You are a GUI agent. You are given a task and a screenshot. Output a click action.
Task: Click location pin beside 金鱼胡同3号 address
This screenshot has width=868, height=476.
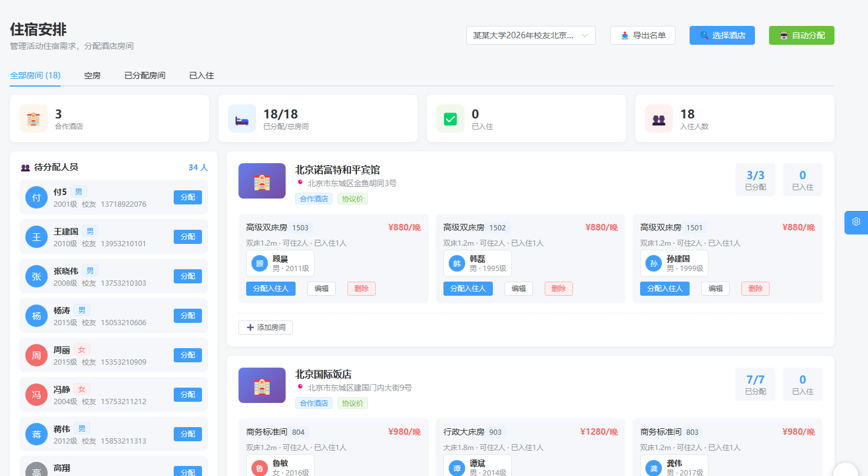click(300, 183)
